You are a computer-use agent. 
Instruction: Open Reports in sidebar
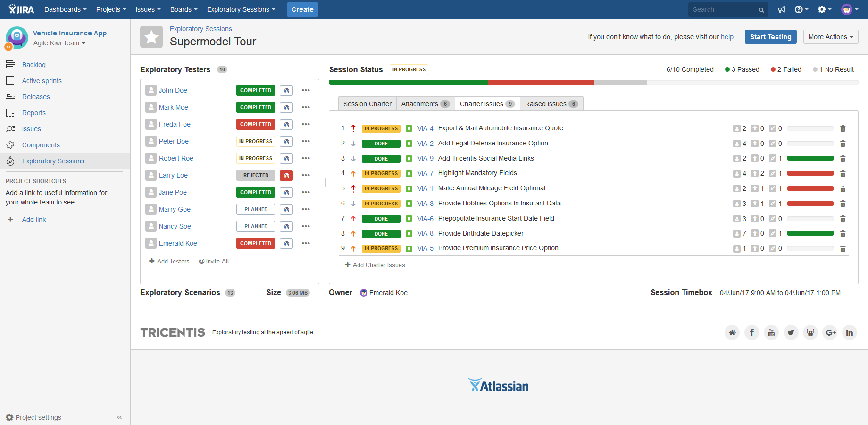point(34,113)
